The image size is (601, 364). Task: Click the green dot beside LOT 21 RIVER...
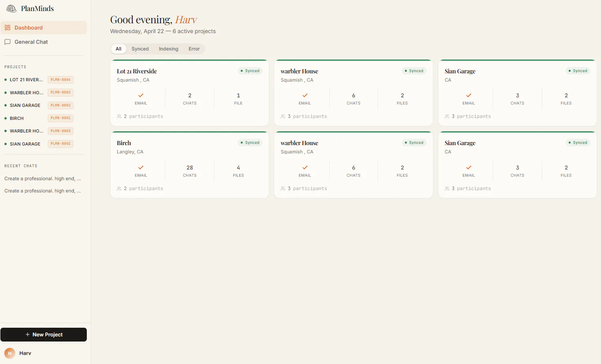(x=6, y=80)
